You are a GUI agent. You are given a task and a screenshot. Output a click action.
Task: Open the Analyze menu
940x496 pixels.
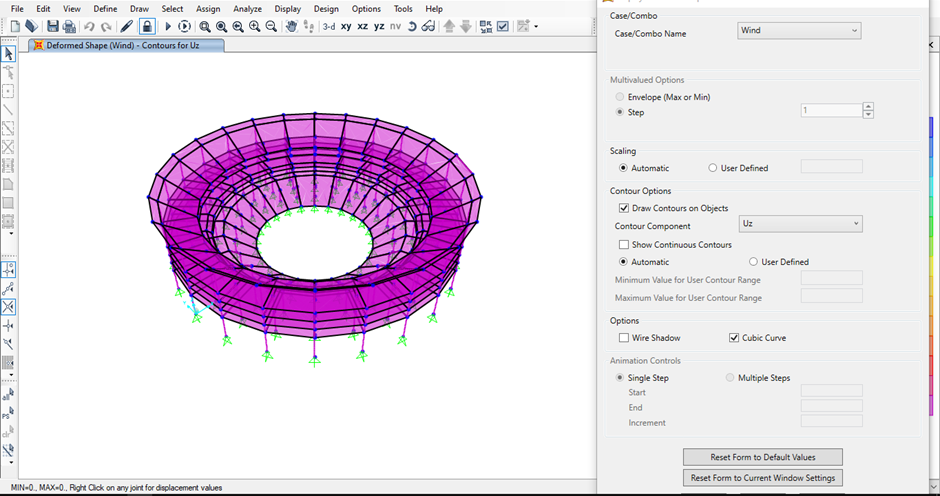click(248, 9)
